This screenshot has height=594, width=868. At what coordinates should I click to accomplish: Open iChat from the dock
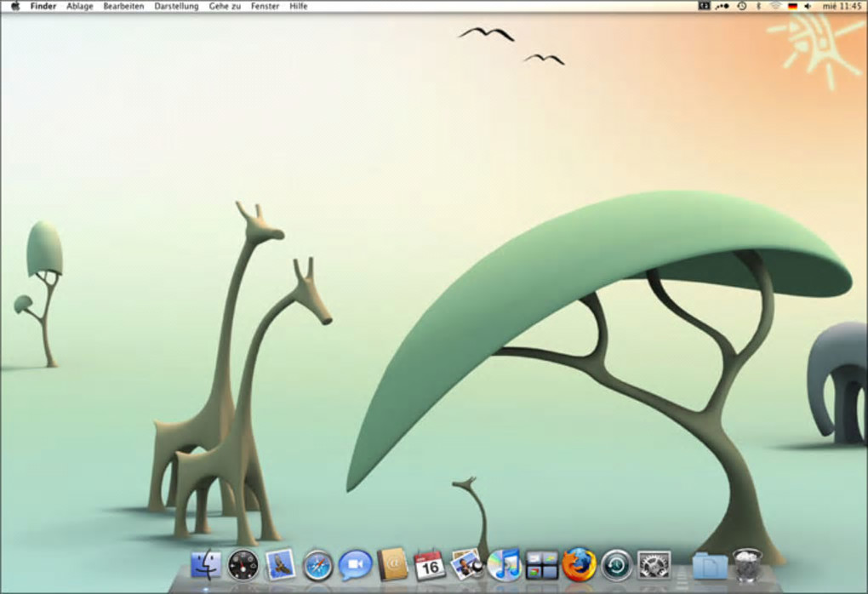[x=355, y=565]
